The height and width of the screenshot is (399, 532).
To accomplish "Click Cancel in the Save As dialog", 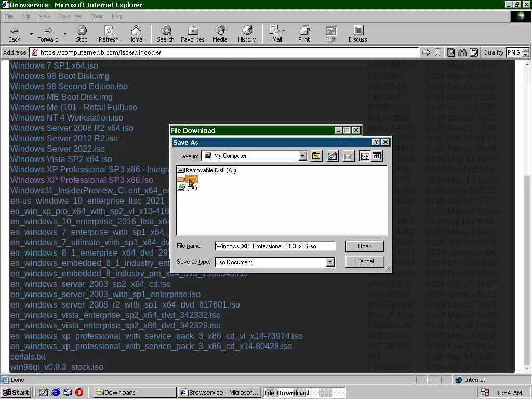I will pos(365,261).
